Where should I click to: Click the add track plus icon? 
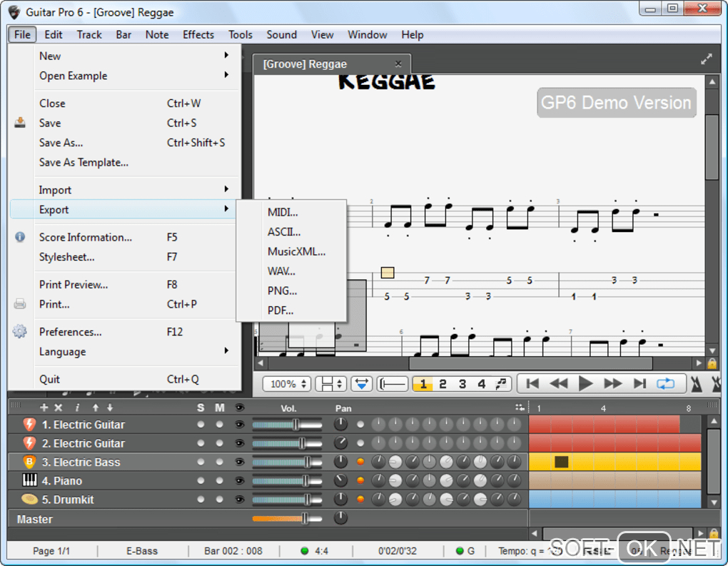pyautogui.click(x=44, y=408)
